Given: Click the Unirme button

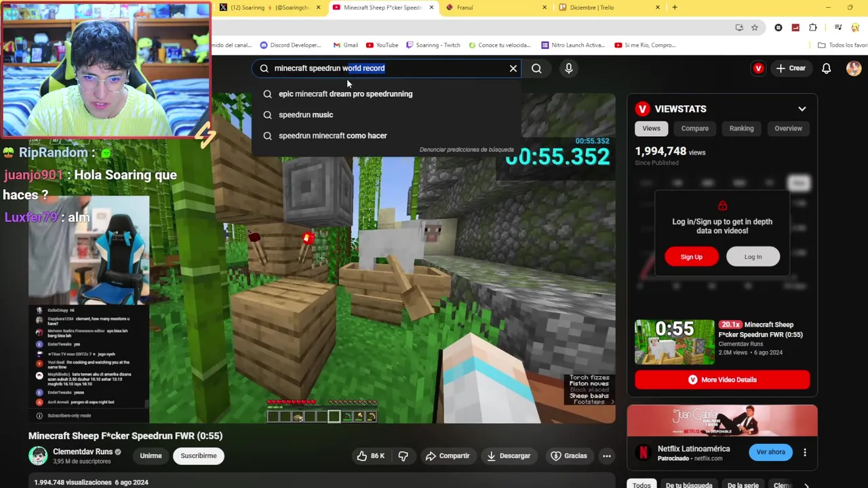Looking at the screenshot, I should [x=151, y=455].
